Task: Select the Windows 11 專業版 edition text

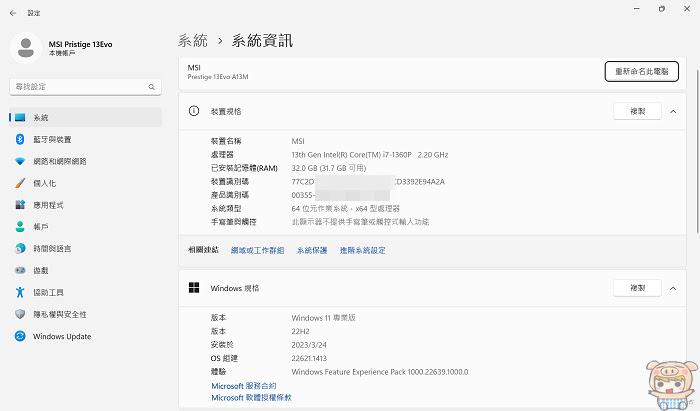Action: [323, 318]
